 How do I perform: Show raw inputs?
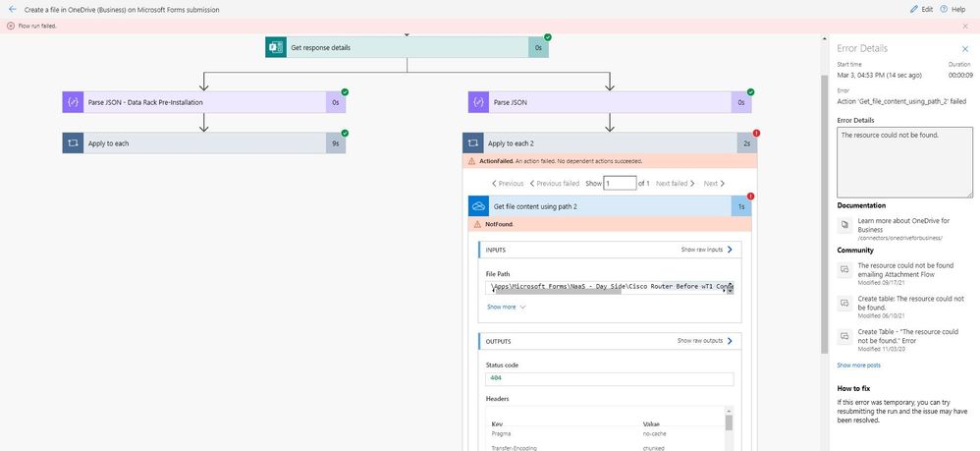[x=707, y=249]
